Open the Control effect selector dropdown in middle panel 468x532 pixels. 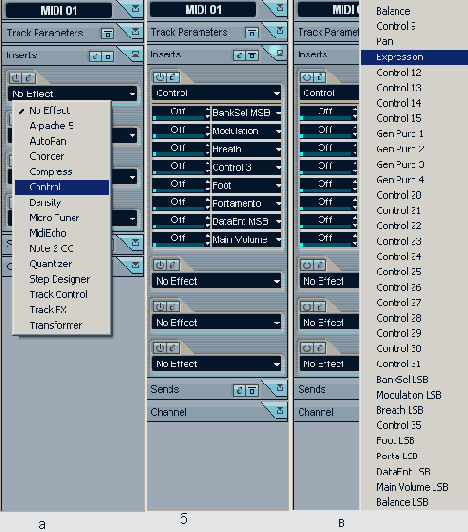(x=217, y=93)
